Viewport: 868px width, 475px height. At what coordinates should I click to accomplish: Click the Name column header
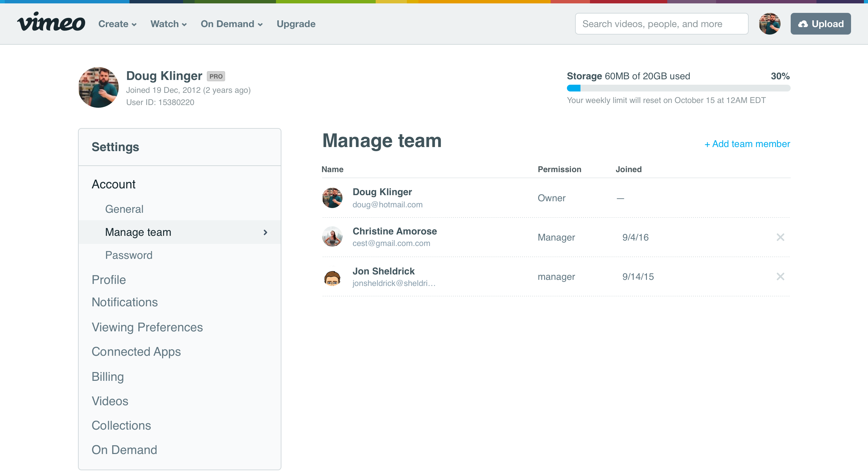tap(332, 169)
